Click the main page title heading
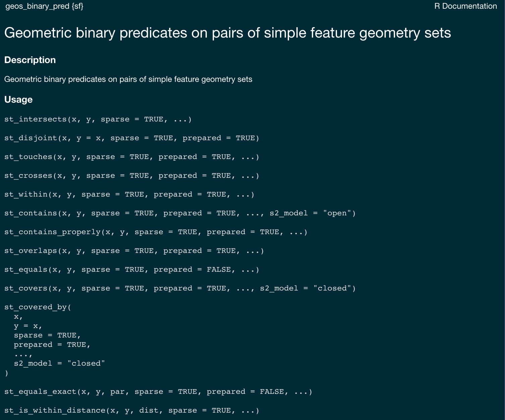The width and height of the screenshot is (505, 420). point(227,33)
